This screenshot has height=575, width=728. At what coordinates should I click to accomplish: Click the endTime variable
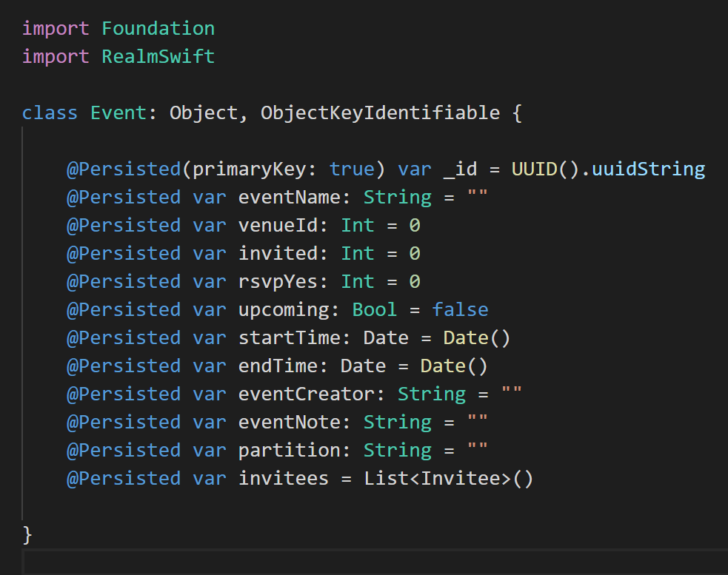click(283, 366)
